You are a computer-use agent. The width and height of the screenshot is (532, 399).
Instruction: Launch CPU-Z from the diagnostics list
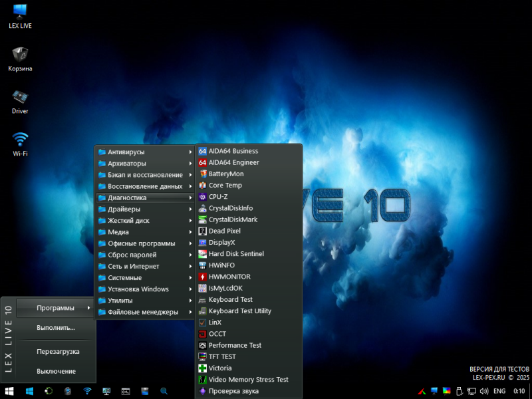point(218,197)
